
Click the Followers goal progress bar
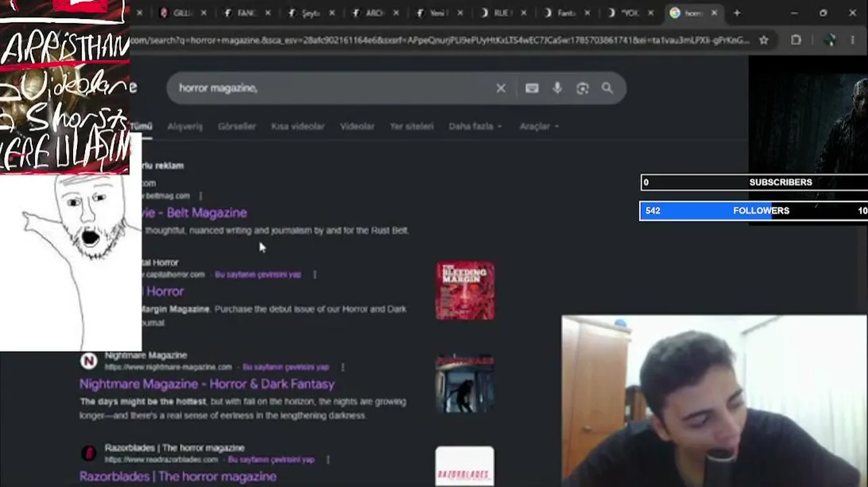click(x=754, y=211)
